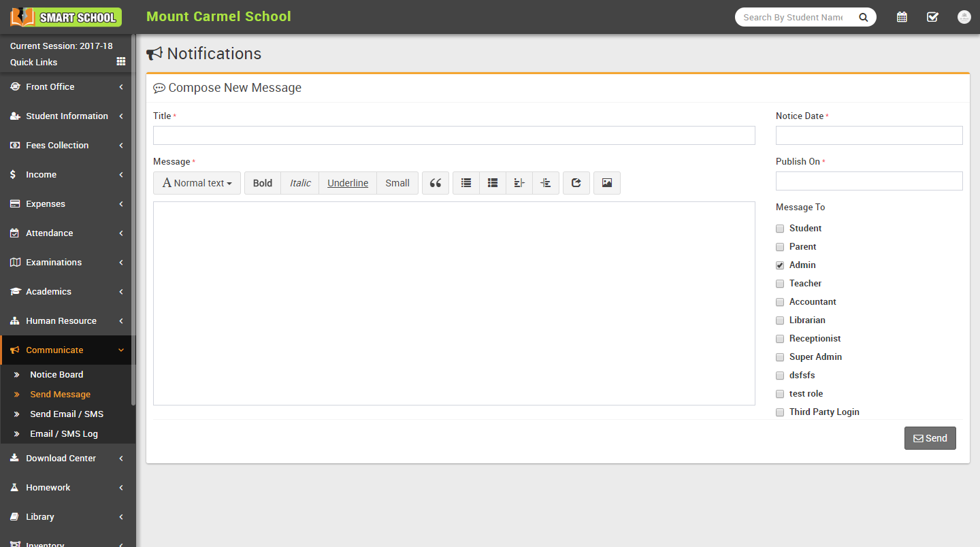Expand the Fees Collection sidebar menu
Screen dimensions: 980x547
tap(65, 146)
